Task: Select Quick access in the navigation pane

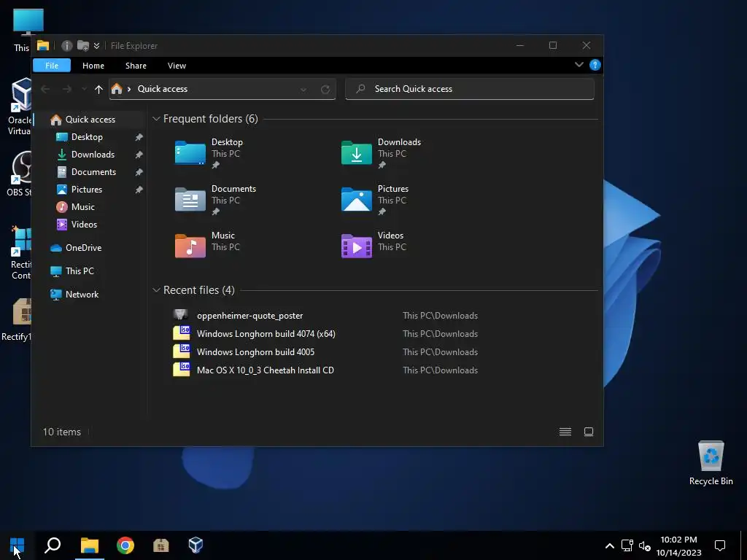Action: pyautogui.click(x=90, y=120)
